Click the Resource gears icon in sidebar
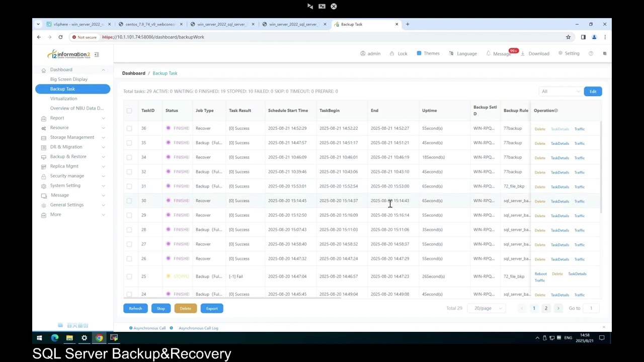 (x=44, y=128)
